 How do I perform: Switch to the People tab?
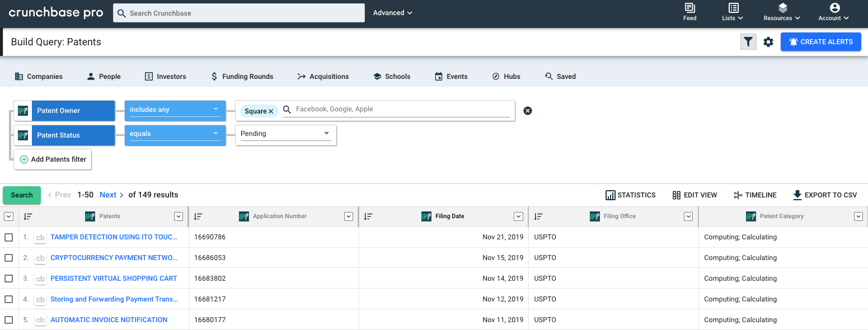point(104,77)
